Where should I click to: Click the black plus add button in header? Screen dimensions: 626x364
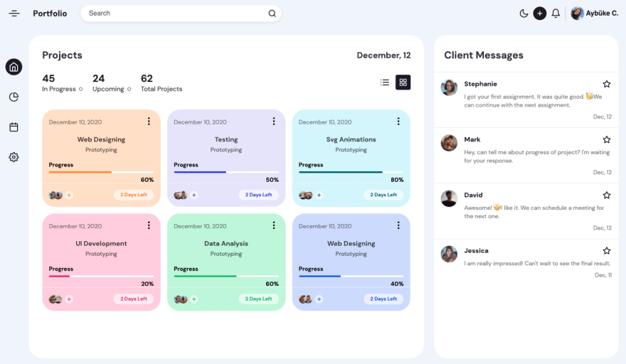[x=540, y=14]
